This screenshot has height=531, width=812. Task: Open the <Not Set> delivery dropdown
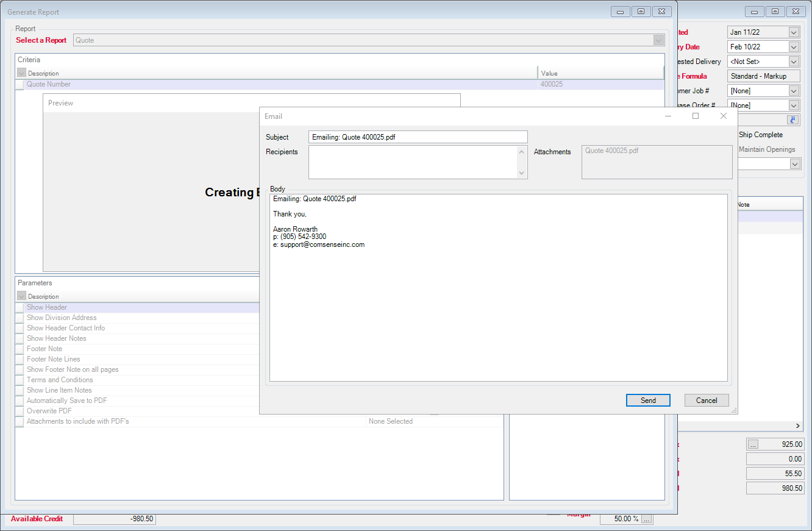coord(793,62)
